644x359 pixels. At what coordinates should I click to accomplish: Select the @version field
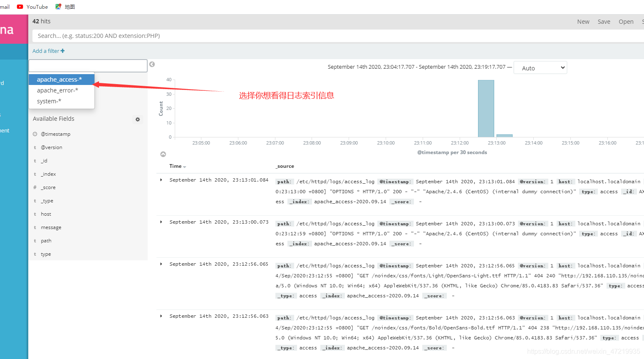(x=52, y=147)
